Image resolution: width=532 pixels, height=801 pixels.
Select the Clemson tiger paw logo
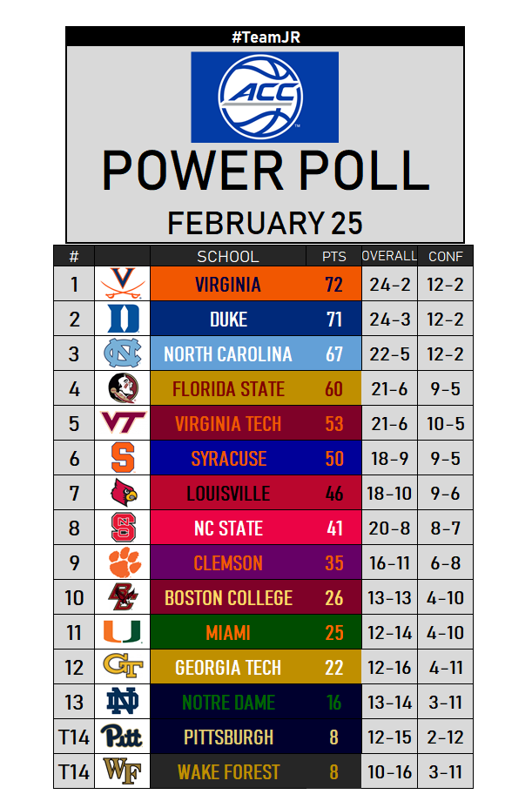[122, 562]
